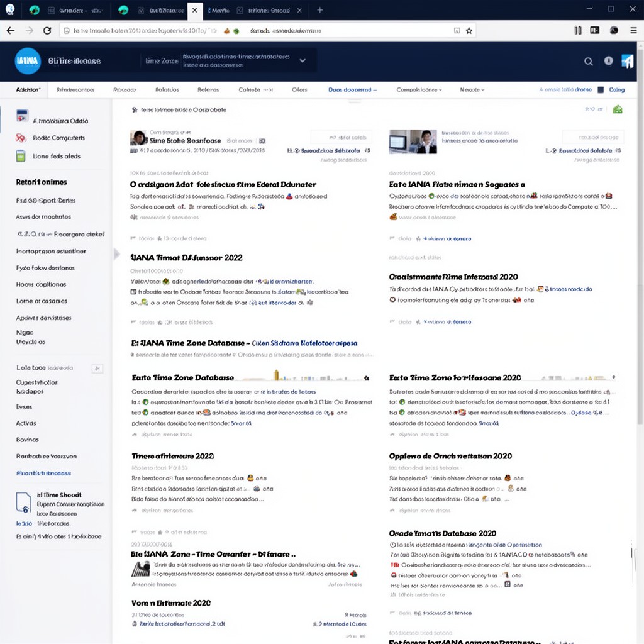Switch to the Marvto browser tab
644x644 pixels.
coord(218,10)
